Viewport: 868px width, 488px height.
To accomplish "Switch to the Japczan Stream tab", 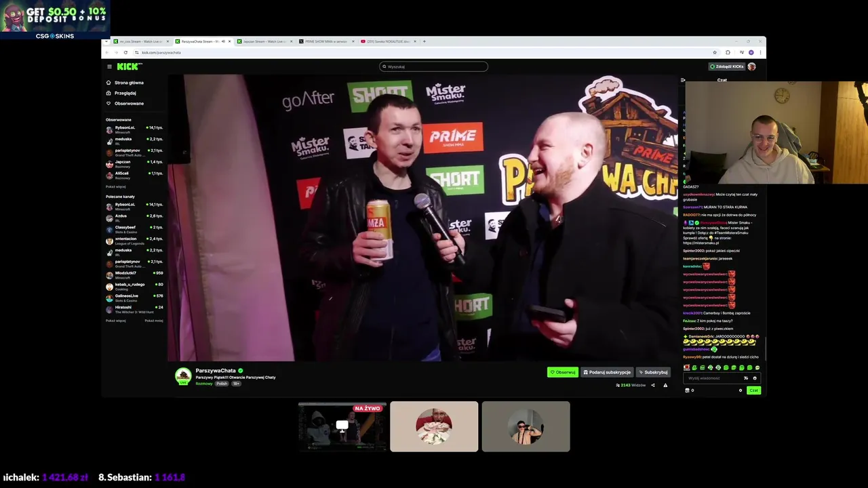I will 264,41.
